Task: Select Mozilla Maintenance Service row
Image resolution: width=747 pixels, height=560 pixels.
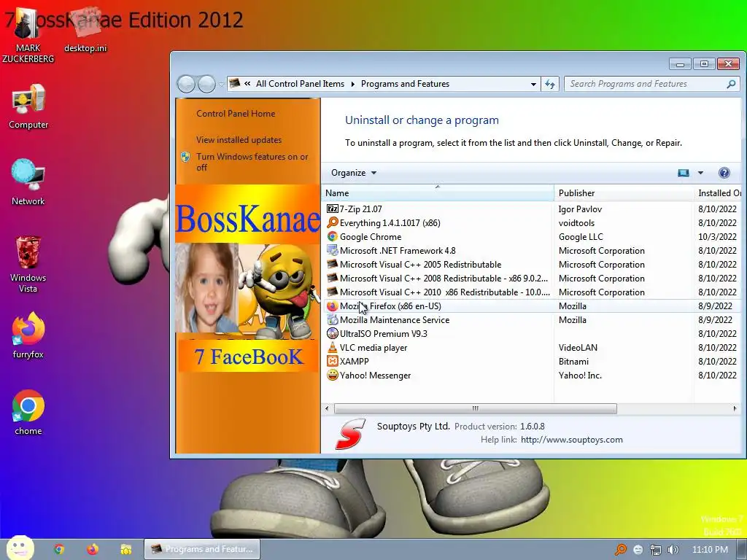Action: point(532,319)
